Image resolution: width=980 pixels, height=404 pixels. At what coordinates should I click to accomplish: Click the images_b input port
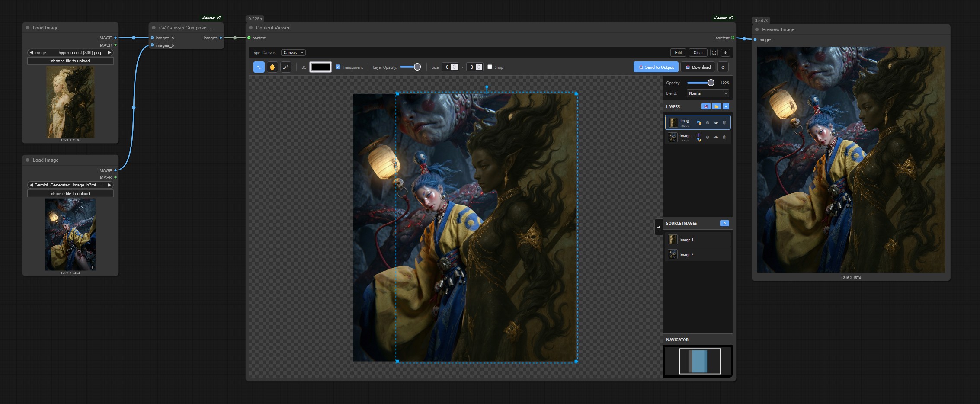coord(152,45)
